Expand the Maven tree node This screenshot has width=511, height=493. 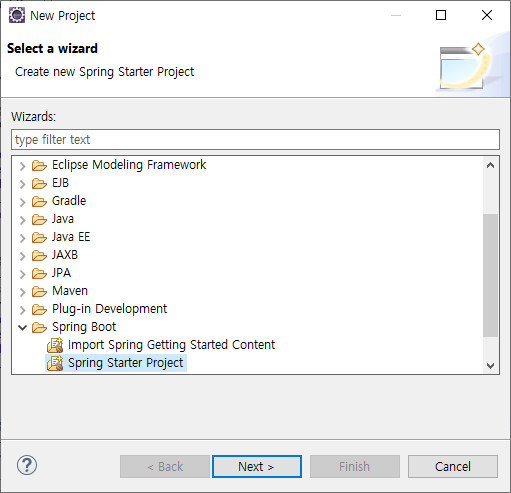coord(22,292)
